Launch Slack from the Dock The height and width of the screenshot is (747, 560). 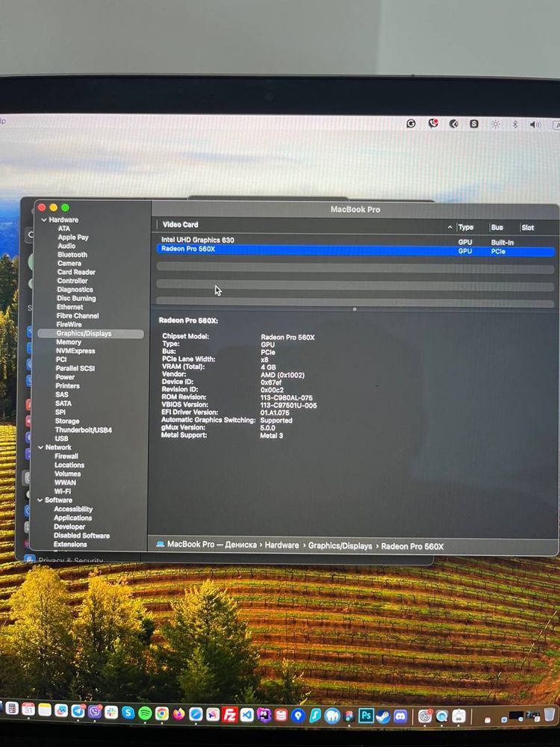(111, 712)
